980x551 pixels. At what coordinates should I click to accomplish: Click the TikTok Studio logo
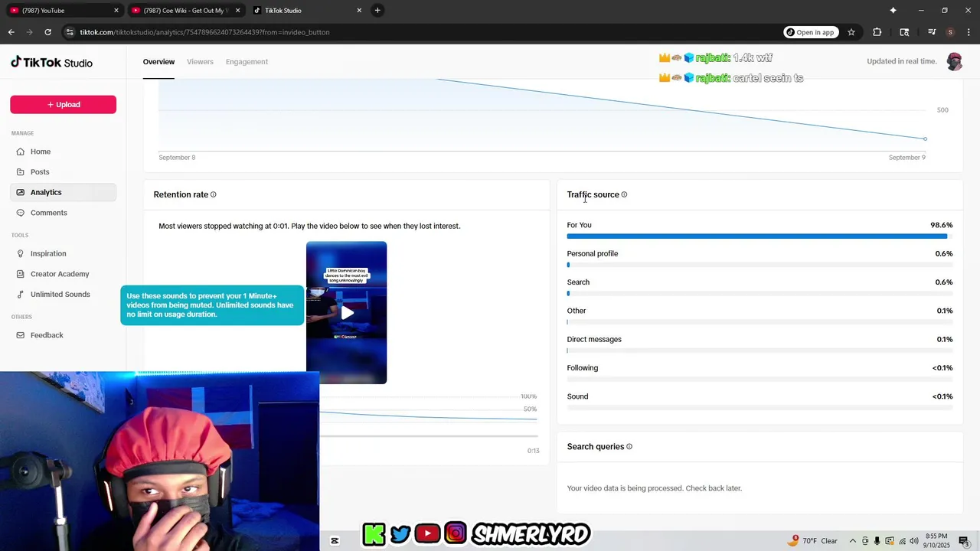(51, 63)
